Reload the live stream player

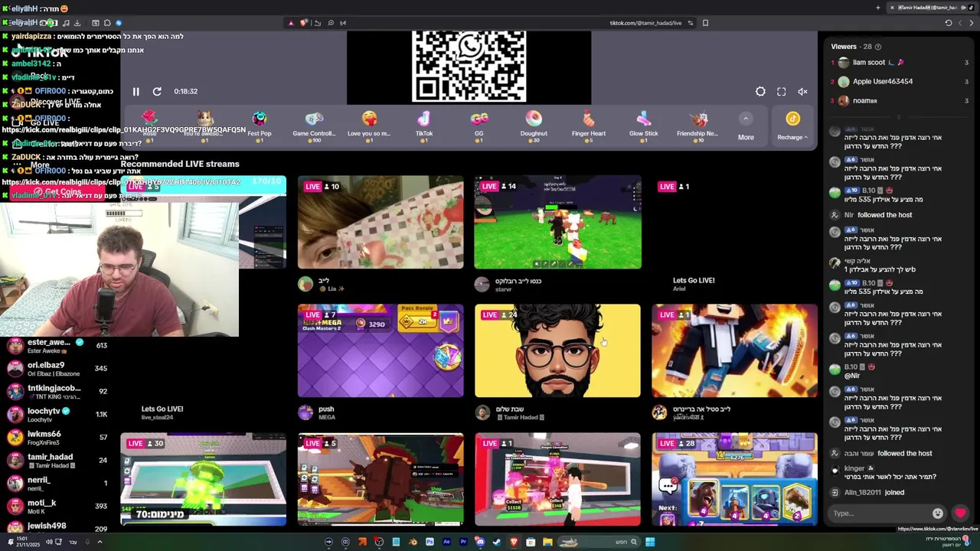point(157,91)
